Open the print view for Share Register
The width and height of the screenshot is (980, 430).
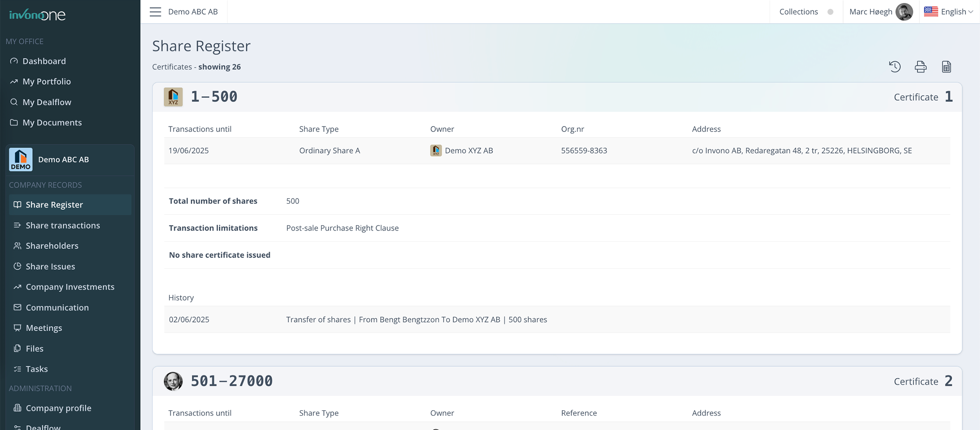921,67
